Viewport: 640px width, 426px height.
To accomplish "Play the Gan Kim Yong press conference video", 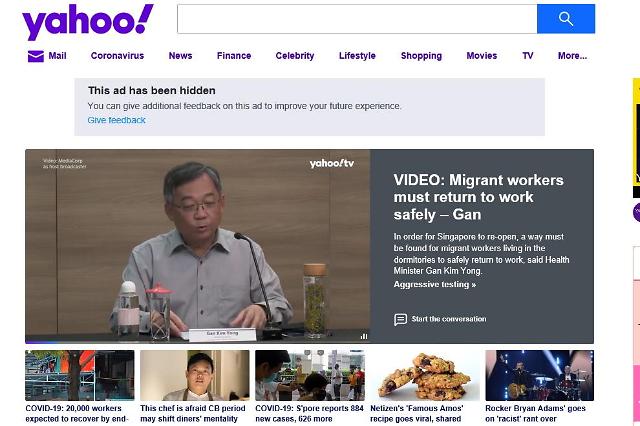I will pyautogui.click(x=198, y=246).
